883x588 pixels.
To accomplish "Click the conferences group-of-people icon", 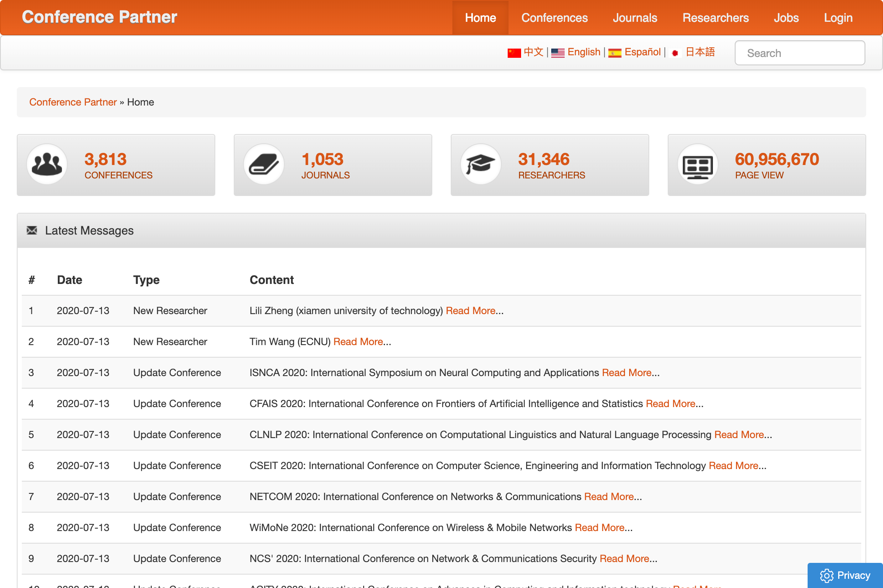I will [x=47, y=164].
